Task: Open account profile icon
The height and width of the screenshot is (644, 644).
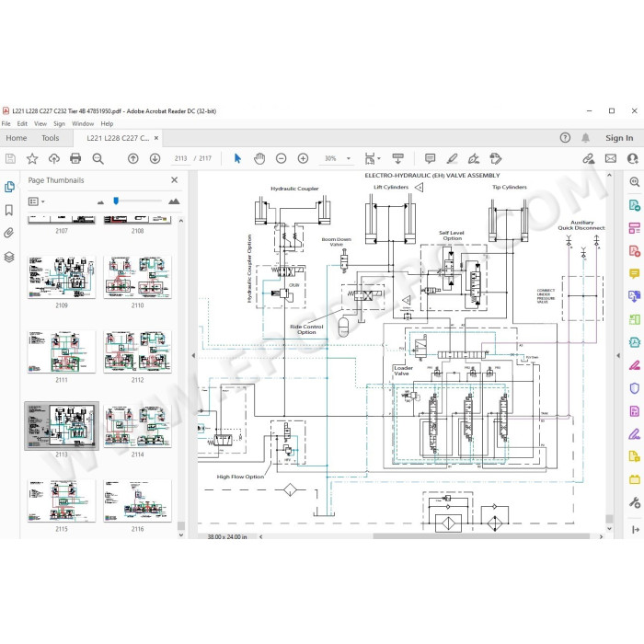Action: (633, 158)
